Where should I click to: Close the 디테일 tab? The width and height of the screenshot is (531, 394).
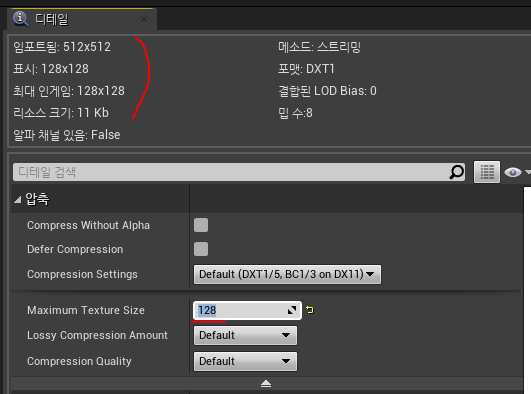pos(144,19)
